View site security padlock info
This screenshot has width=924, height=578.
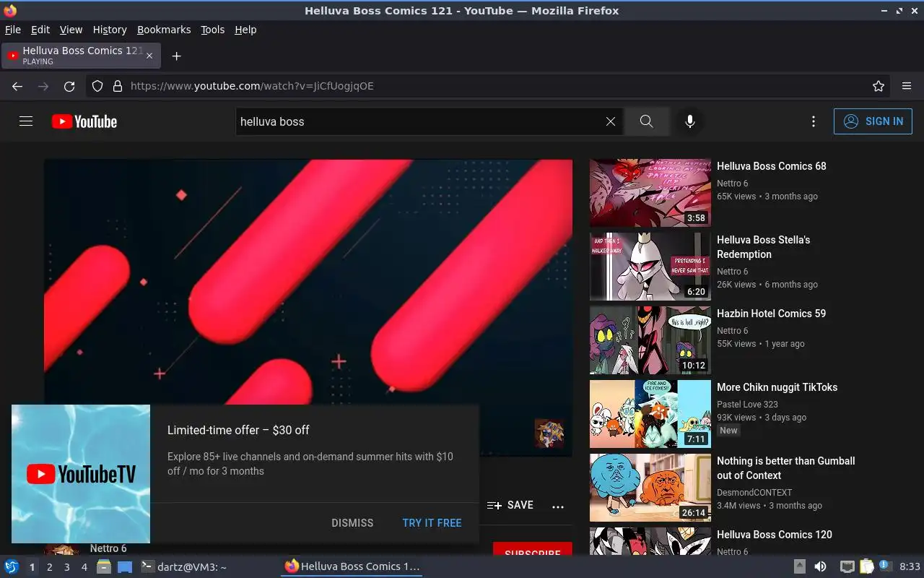(x=118, y=86)
